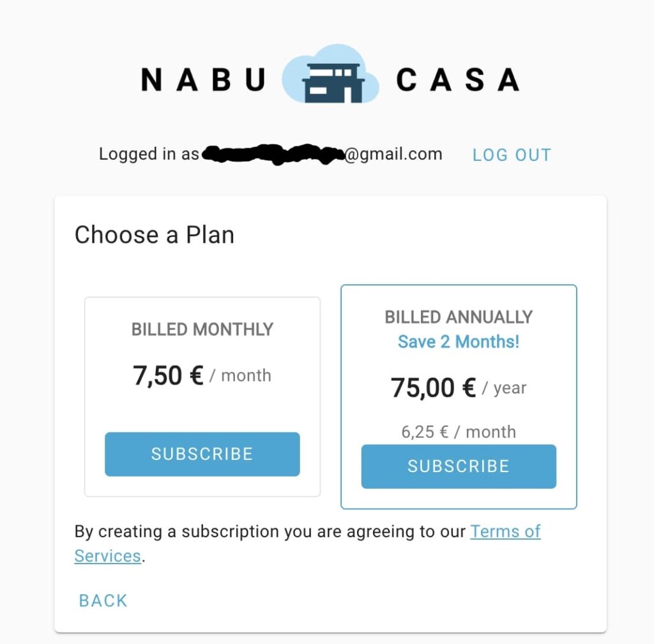
Task: Click the "Logged in as" label
Action: click(x=149, y=155)
